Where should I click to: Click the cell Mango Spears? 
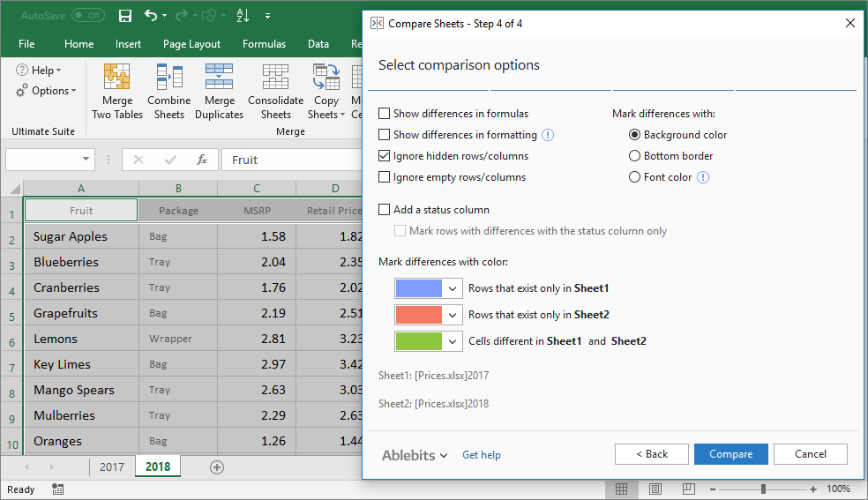[81, 390]
